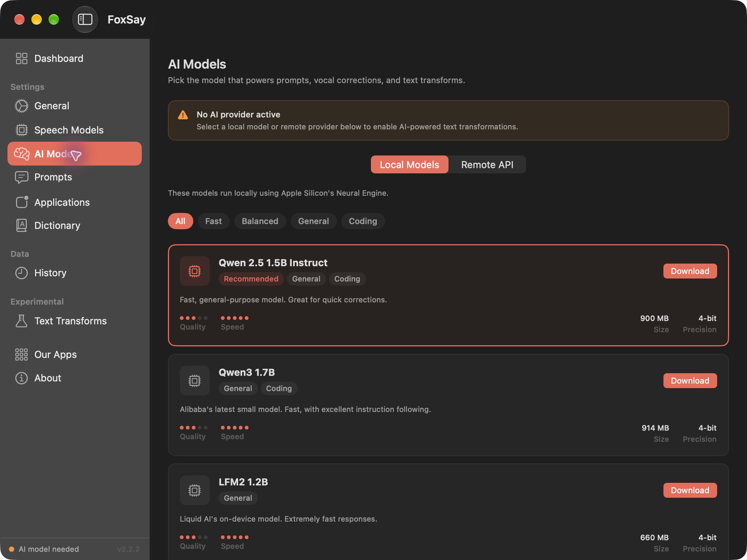
Task: Switch to the Local Models tab
Action: (410, 164)
